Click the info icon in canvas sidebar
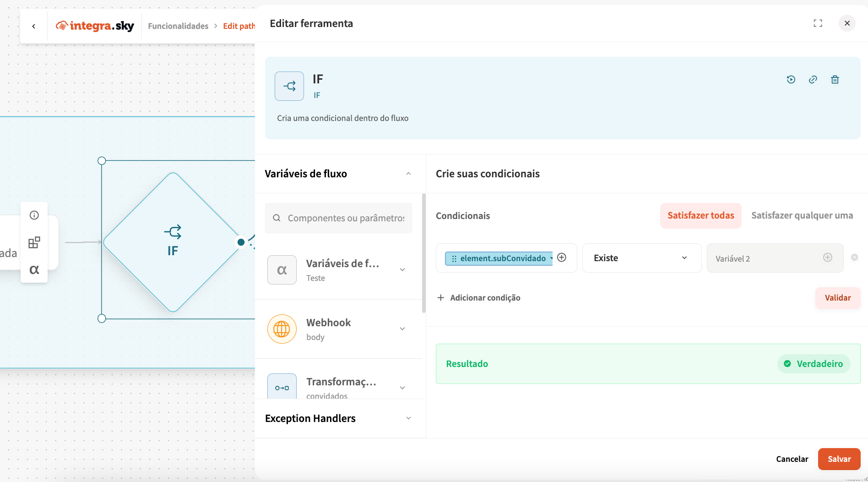 [x=34, y=215]
